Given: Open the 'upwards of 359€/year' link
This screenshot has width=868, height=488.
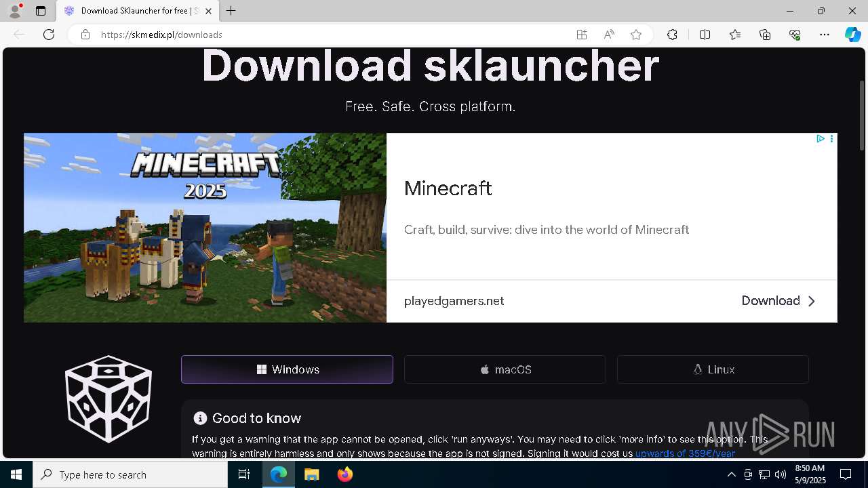Looking at the screenshot, I should point(685,453).
